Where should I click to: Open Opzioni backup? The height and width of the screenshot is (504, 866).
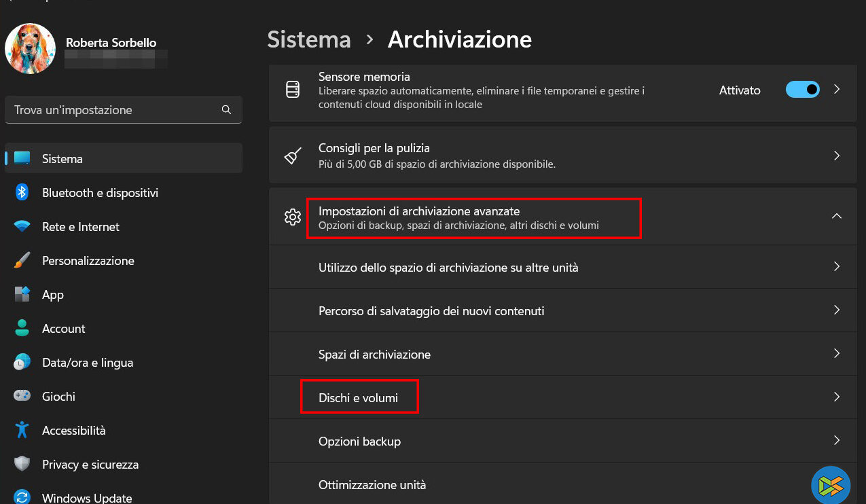tap(359, 442)
